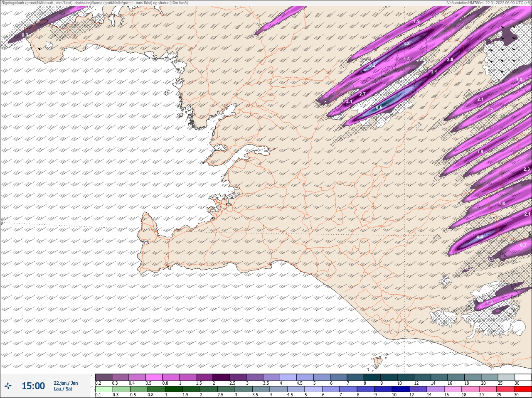
Task: Select the dark purple 2 swatch, top legend row
Action: click(x=221, y=377)
